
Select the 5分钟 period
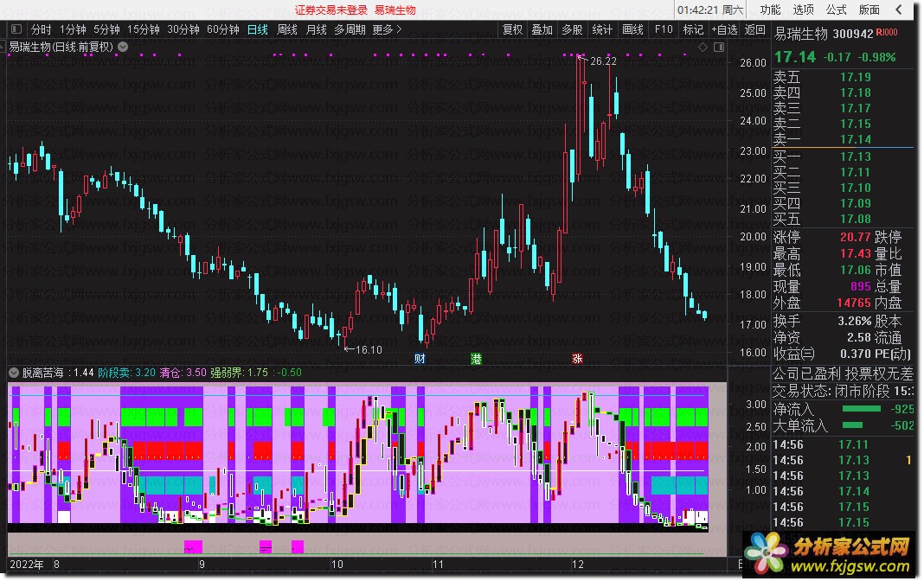(106, 29)
